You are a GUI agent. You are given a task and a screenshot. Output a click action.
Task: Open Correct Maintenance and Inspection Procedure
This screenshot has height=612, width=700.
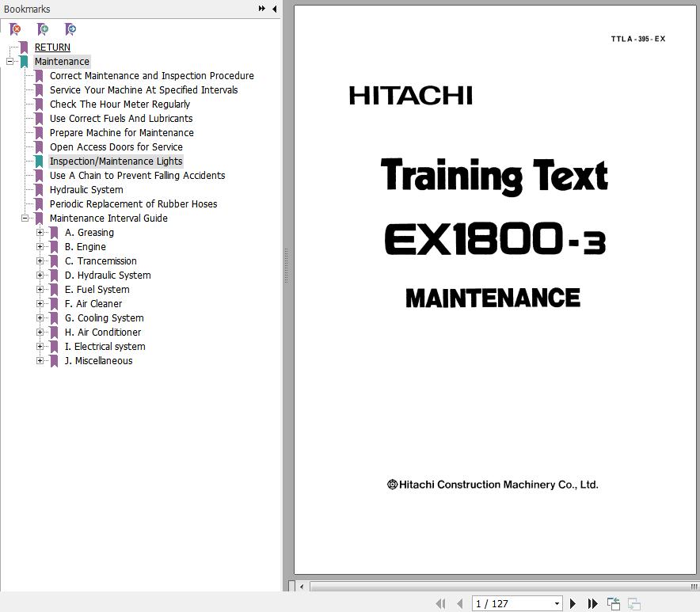pyautogui.click(x=152, y=76)
